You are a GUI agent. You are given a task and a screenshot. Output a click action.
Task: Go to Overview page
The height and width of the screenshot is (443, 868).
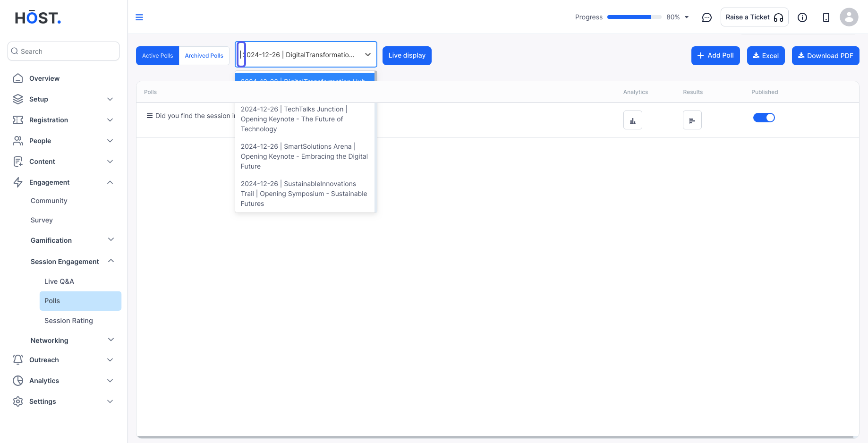[44, 78]
